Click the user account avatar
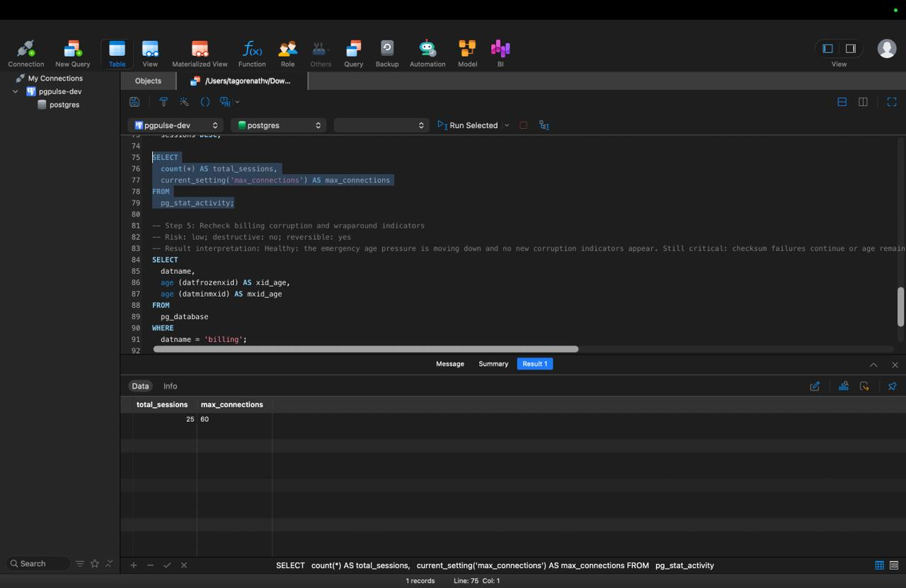The image size is (906, 588). click(887, 48)
